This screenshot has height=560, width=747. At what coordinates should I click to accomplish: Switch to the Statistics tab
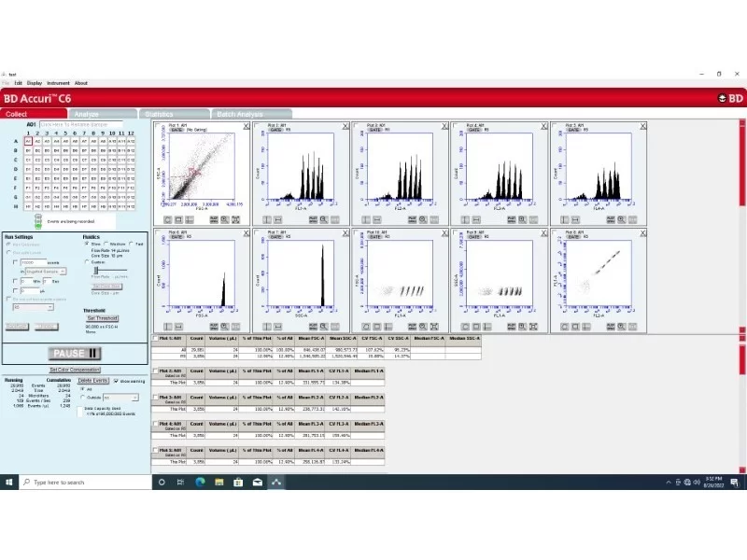coord(175,114)
